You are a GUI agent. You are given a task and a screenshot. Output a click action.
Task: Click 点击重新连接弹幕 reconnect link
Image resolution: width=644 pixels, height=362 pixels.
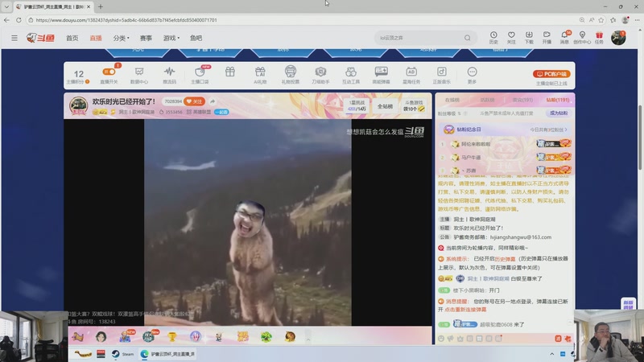point(465,310)
